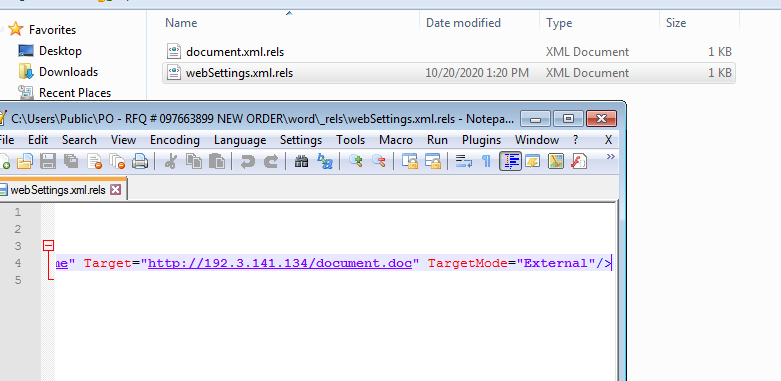Click line number 5 in the margin
This screenshot has width=781, height=381.
[18, 280]
